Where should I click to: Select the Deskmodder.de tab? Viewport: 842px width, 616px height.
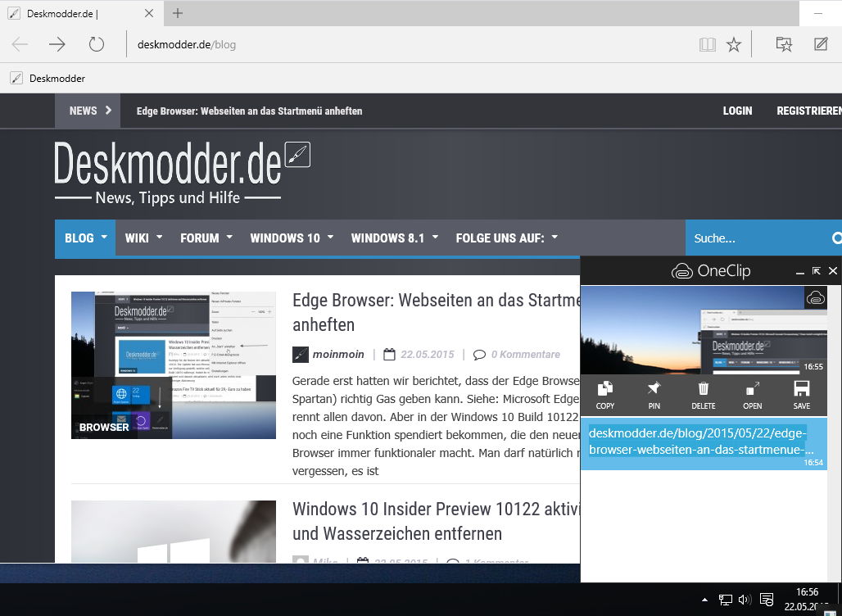[80, 13]
